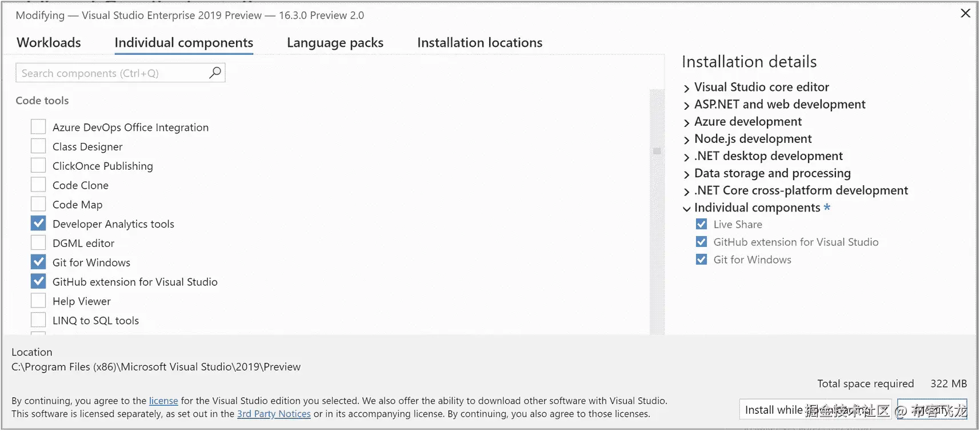Tick the ClickOnce Publishing checkbox
The width and height of the screenshot is (980, 431).
coord(38,166)
